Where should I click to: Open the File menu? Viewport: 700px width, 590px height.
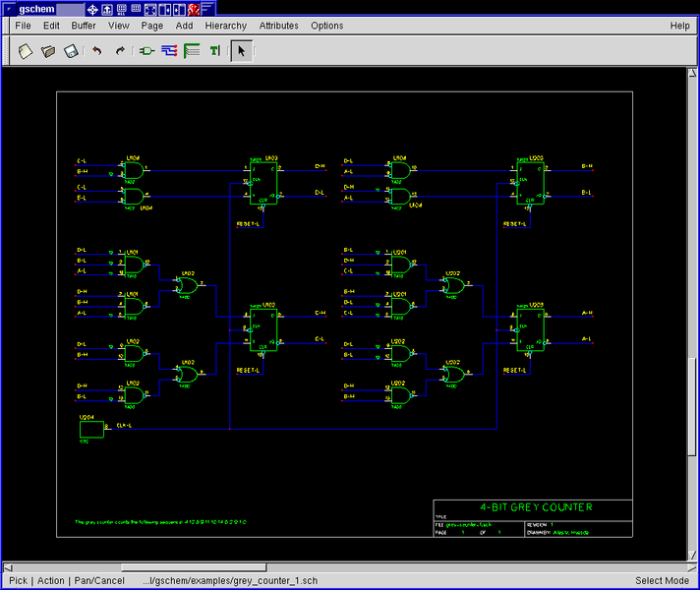[23, 26]
